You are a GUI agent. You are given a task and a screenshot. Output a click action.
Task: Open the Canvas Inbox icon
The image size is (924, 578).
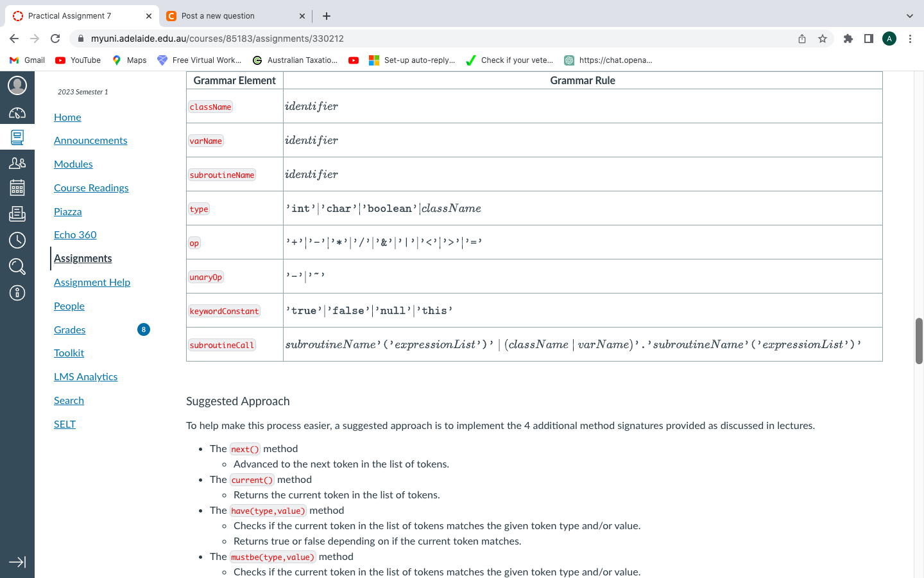click(17, 214)
